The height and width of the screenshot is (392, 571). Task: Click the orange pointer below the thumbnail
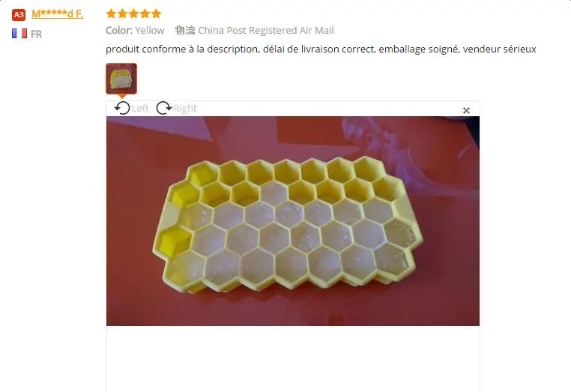point(122,96)
